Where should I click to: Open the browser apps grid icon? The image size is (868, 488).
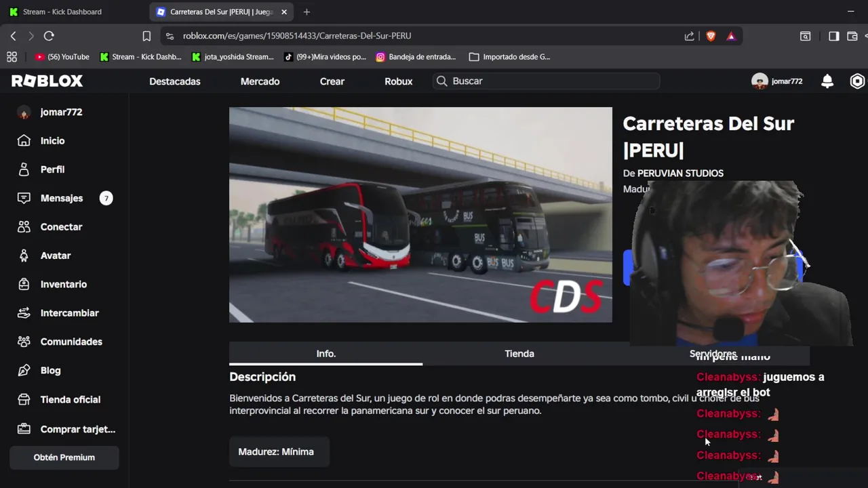[x=12, y=57]
